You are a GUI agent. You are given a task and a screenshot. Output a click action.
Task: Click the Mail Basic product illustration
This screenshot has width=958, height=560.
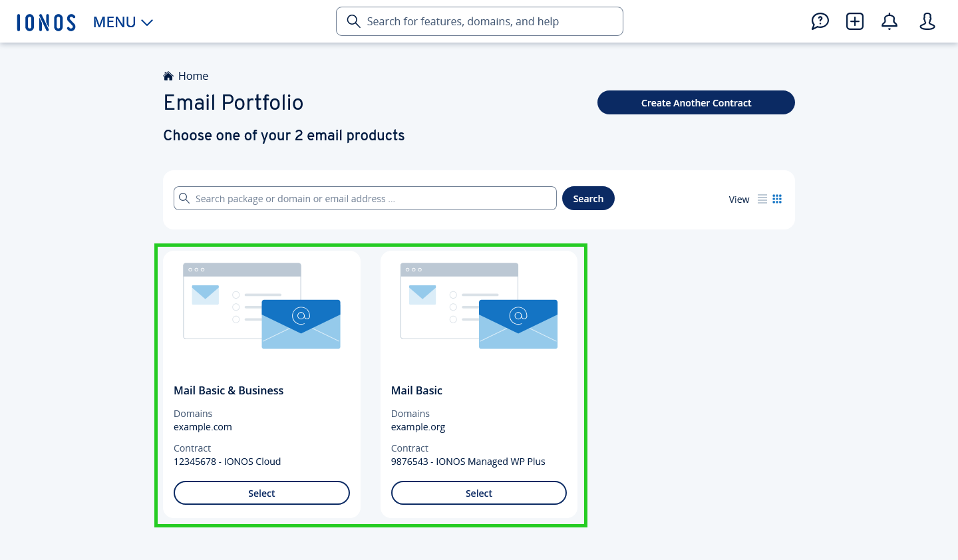(479, 307)
